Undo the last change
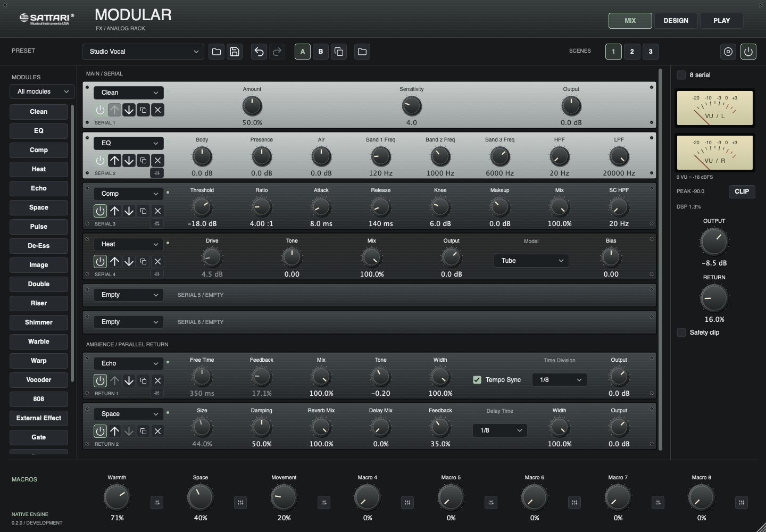Image resolution: width=766 pixels, height=532 pixels. (259, 52)
